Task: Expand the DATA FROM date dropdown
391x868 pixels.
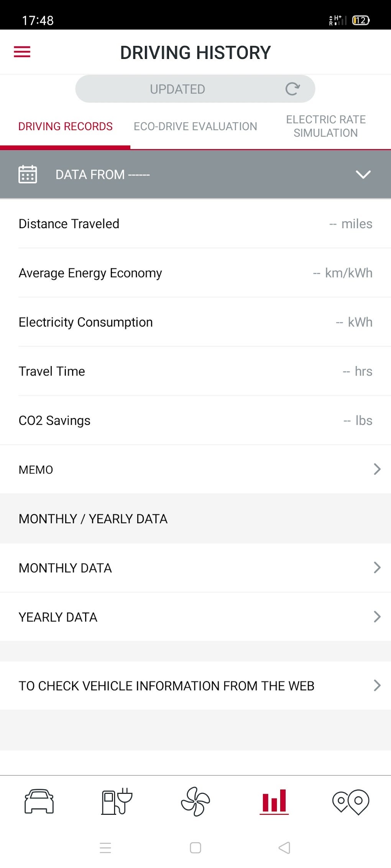Action: click(363, 175)
